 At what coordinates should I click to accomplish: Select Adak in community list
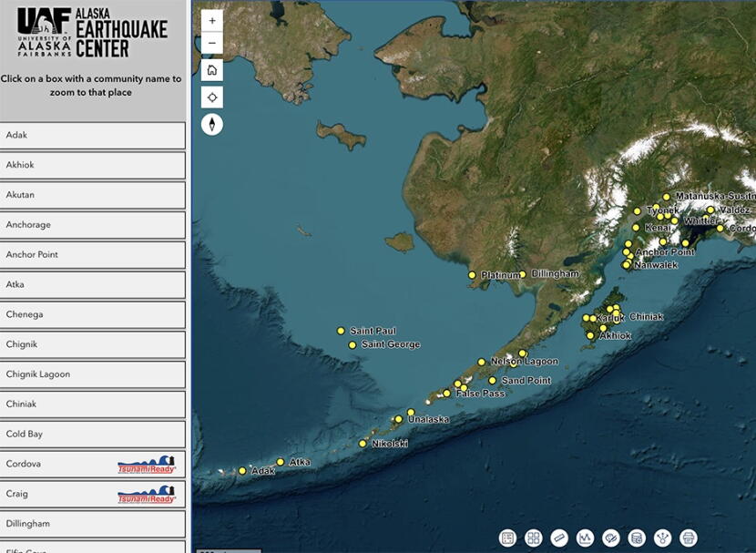point(92,136)
